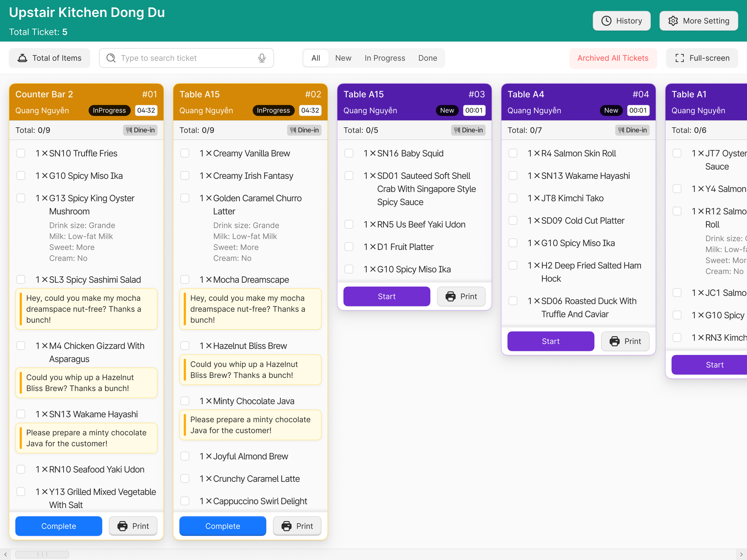This screenshot has width=747, height=560.
Task: Start ticket #04 Table A4
Action: [551, 341]
